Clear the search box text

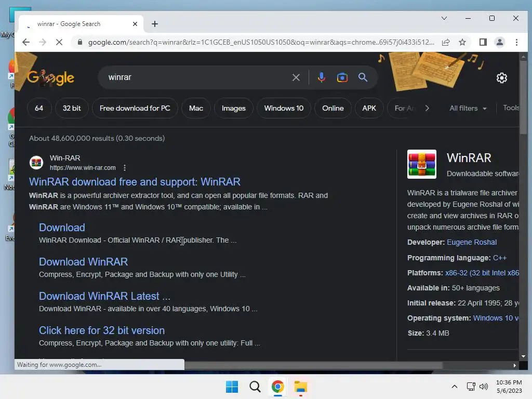click(296, 77)
